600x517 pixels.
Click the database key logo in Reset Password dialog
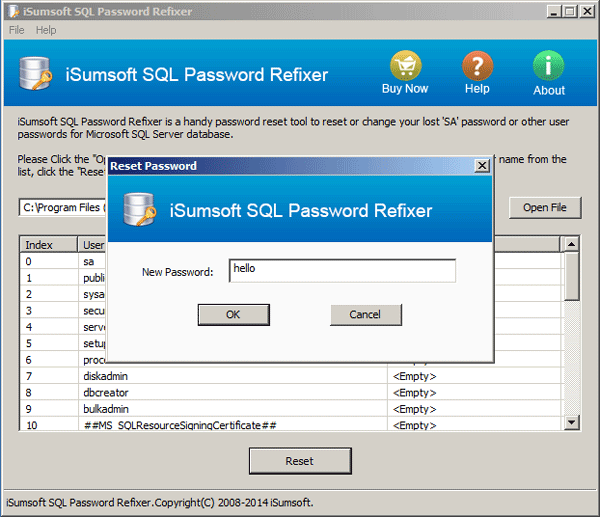pyautogui.click(x=139, y=209)
